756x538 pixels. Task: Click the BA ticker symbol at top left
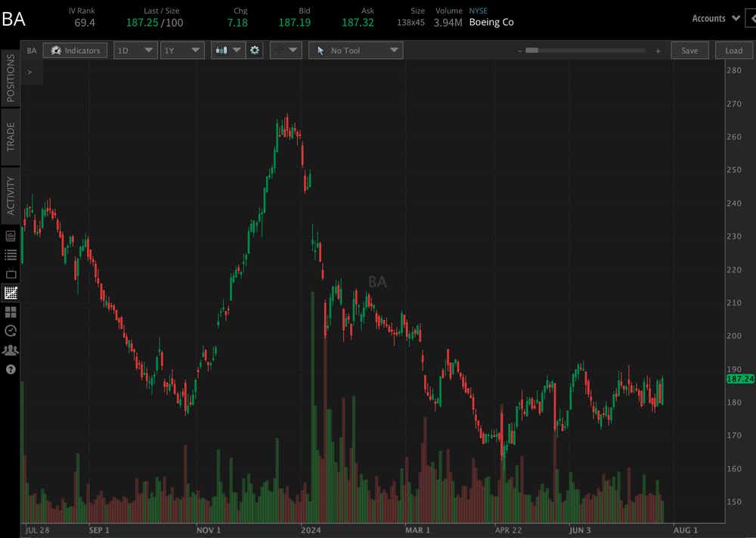13,20
